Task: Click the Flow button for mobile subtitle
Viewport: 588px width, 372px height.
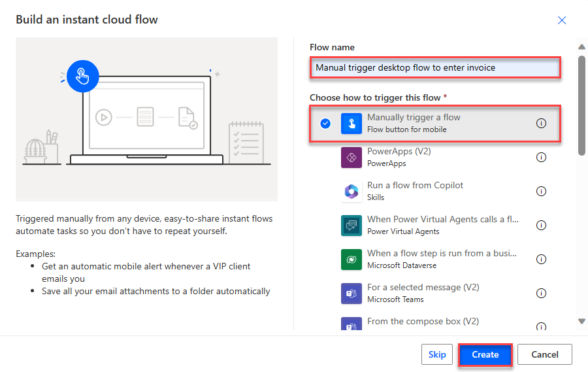Action: 407,129
